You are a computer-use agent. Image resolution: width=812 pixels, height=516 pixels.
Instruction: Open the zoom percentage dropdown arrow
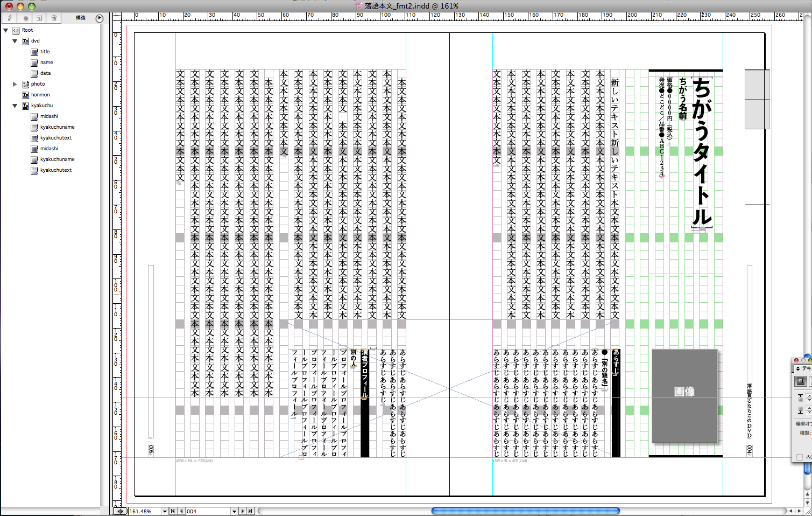pos(165,511)
